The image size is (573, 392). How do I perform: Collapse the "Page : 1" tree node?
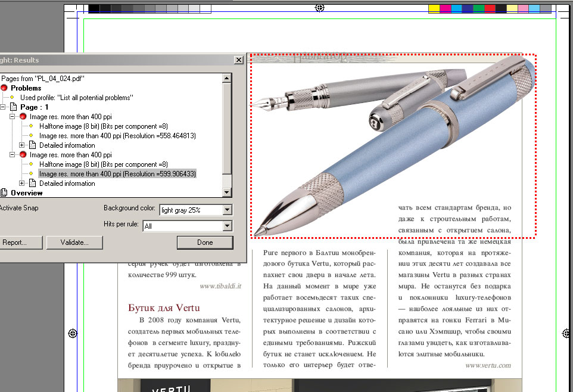pos(2,107)
